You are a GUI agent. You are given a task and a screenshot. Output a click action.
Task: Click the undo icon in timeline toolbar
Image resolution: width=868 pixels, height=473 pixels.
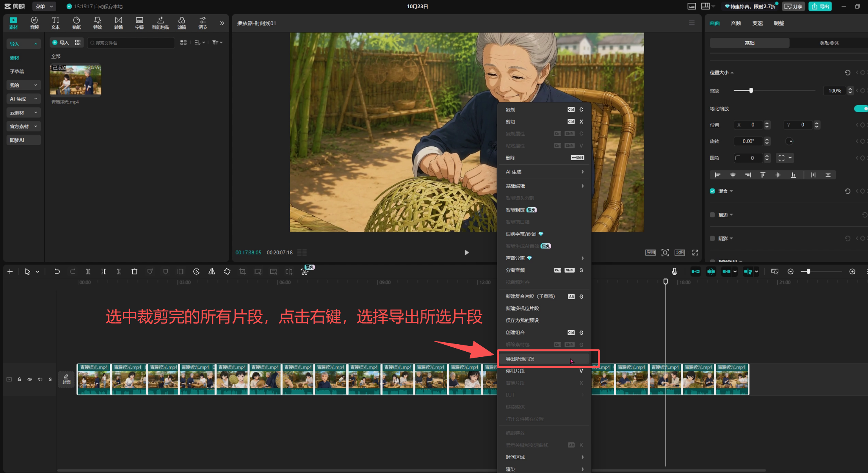coord(57,271)
